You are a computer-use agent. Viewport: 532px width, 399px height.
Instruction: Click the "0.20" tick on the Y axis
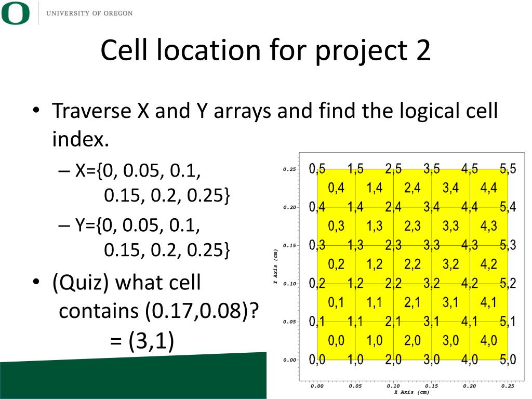pyautogui.click(x=289, y=207)
